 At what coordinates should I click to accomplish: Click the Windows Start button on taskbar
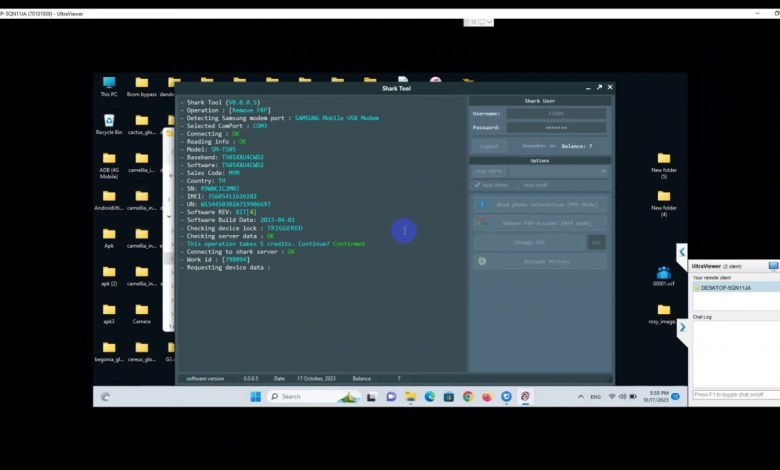tap(255, 396)
